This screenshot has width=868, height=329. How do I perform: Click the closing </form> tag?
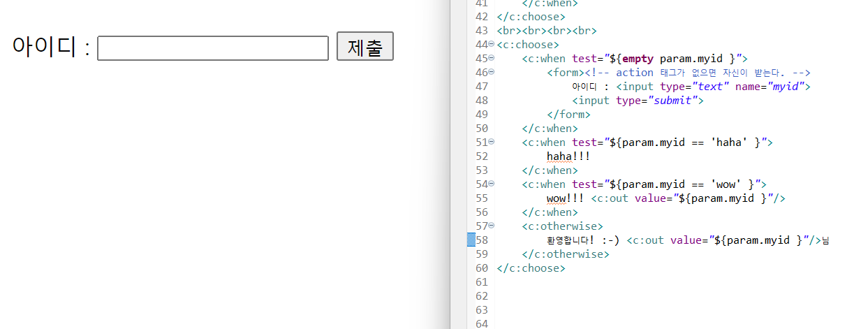[x=568, y=115]
